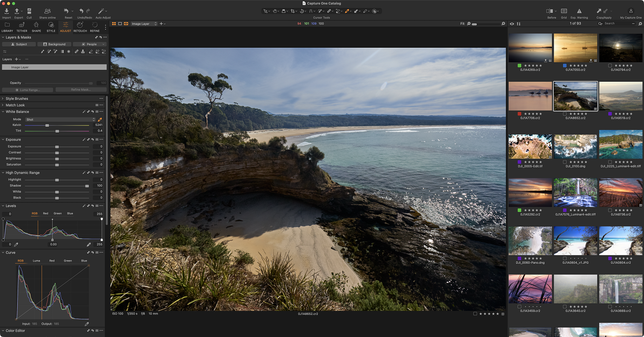Select the Green channel tab in Levels
This screenshot has height=337, width=644.
57,213
